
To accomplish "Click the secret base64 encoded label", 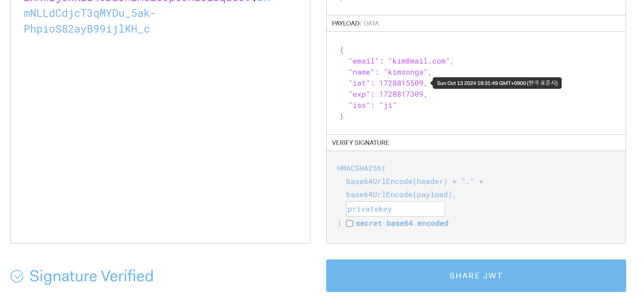I will click(x=402, y=223).
